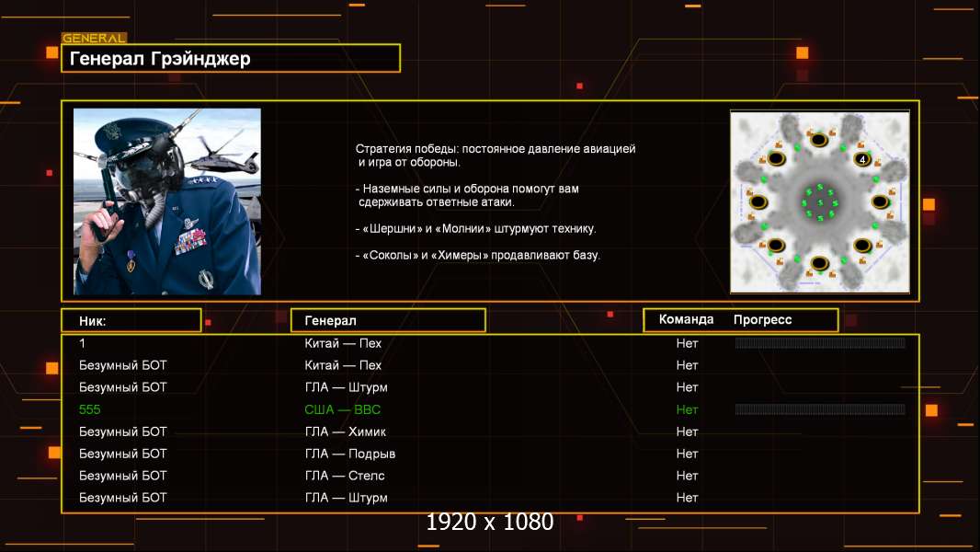This screenshot has width=980, height=552.
Task: Click the line 'Стратегия победы: постоянное давление авиацией'
Action: [496, 149]
